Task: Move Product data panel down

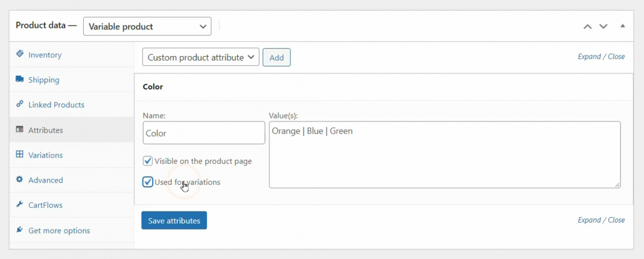Action: [603, 27]
